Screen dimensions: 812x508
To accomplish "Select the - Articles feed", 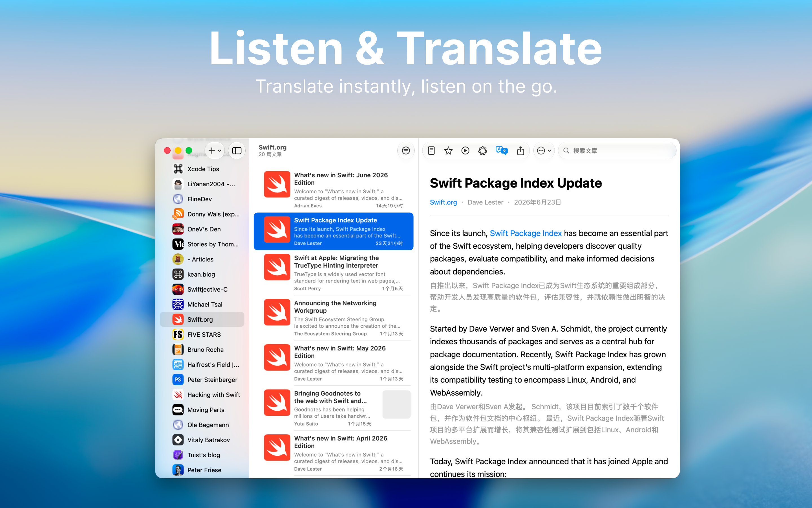I will coord(202,259).
